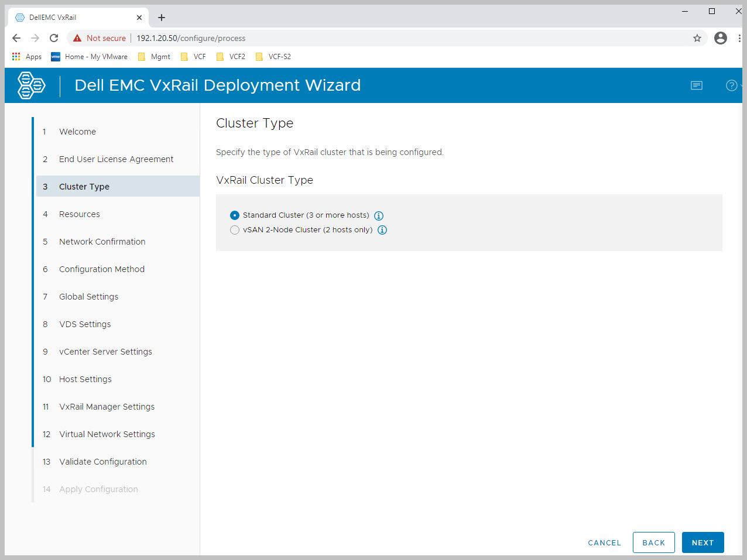Viewport: 747px width, 560px height.
Task: Open the messages icon in wizard header
Action: pyautogui.click(x=696, y=85)
